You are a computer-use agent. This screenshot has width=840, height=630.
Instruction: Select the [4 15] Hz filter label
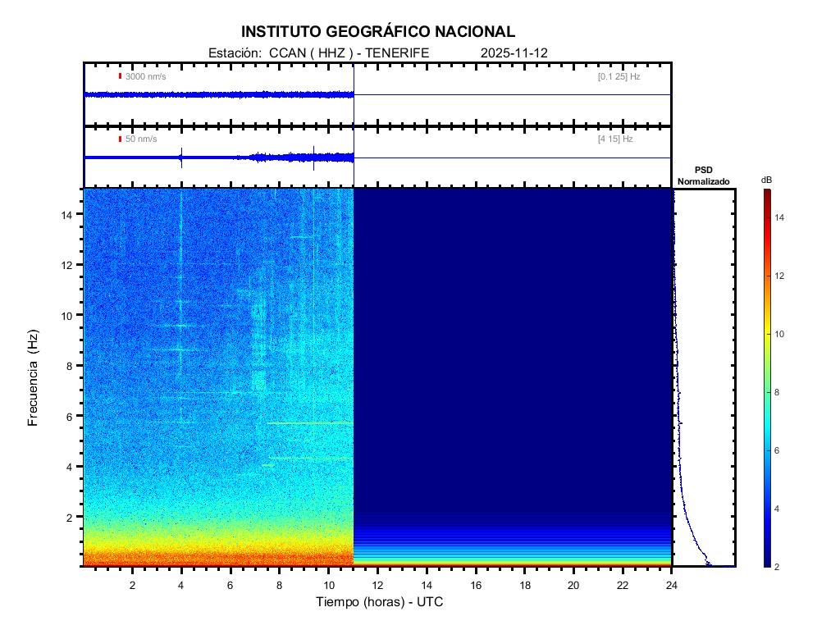click(x=615, y=139)
